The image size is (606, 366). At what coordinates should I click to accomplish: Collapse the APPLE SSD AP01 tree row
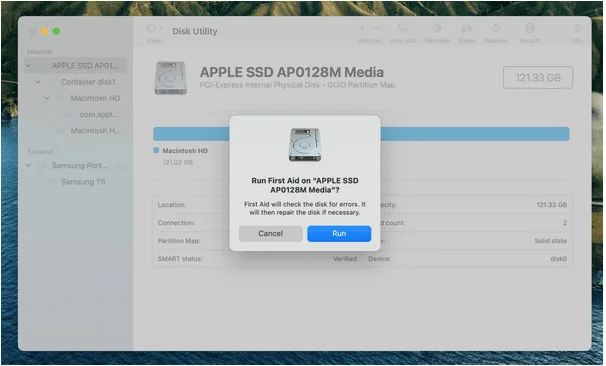29,66
